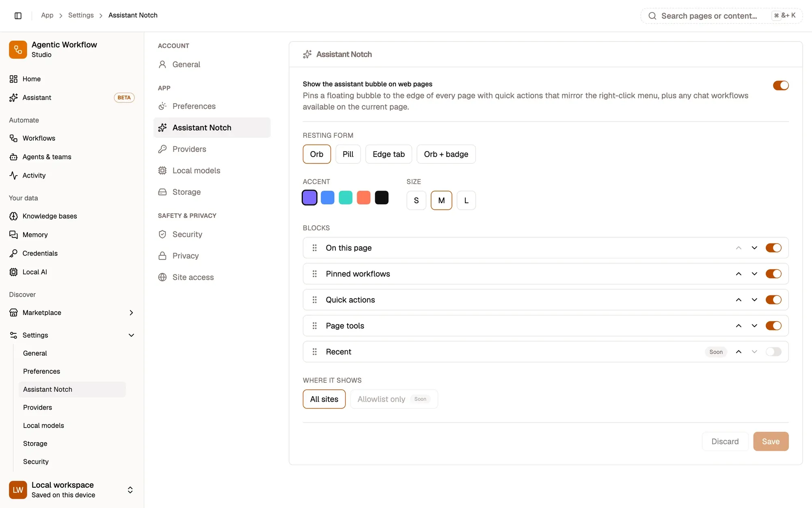Choose size L
This screenshot has width=812, height=508.
466,200
